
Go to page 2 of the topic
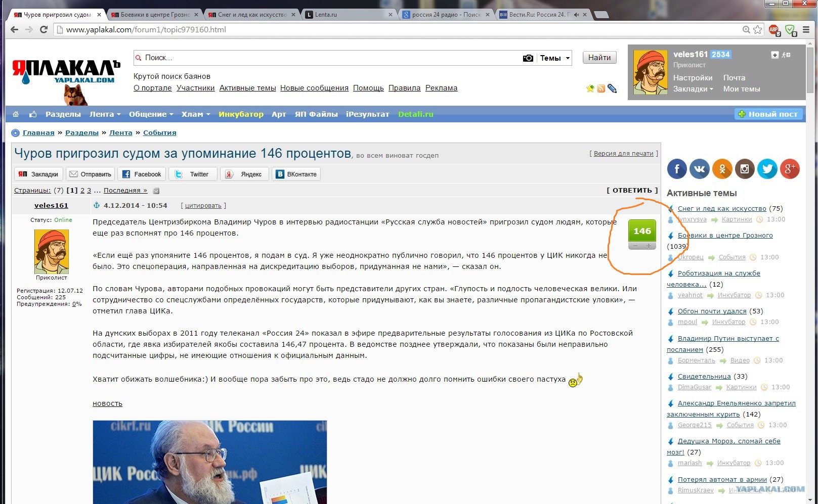[x=82, y=191]
